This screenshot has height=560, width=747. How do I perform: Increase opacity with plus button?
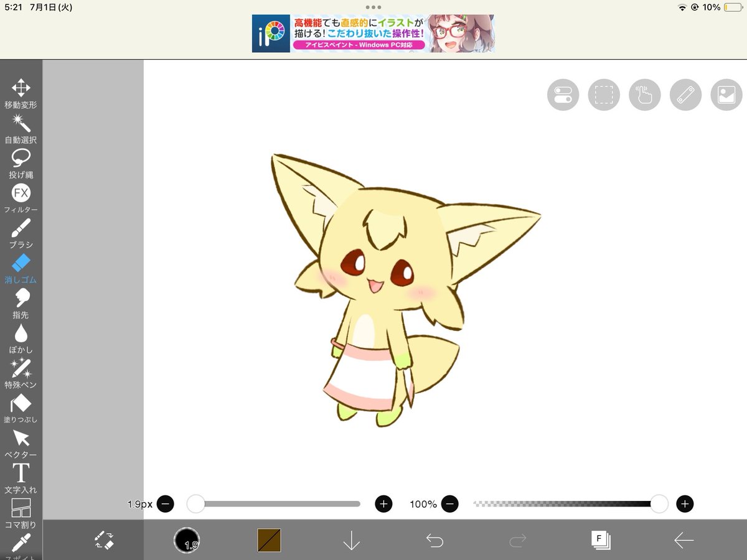pos(685,503)
